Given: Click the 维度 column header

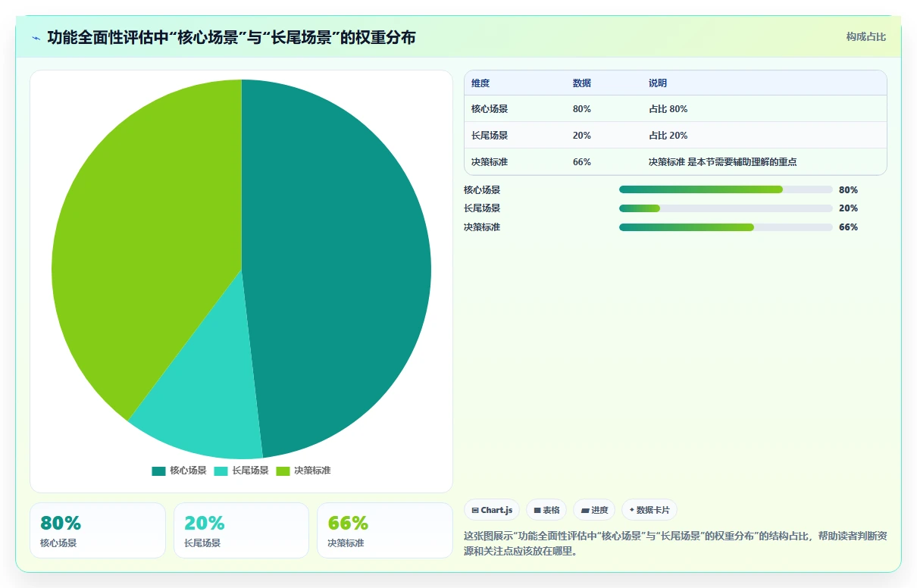Looking at the screenshot, I should [480, 83].
